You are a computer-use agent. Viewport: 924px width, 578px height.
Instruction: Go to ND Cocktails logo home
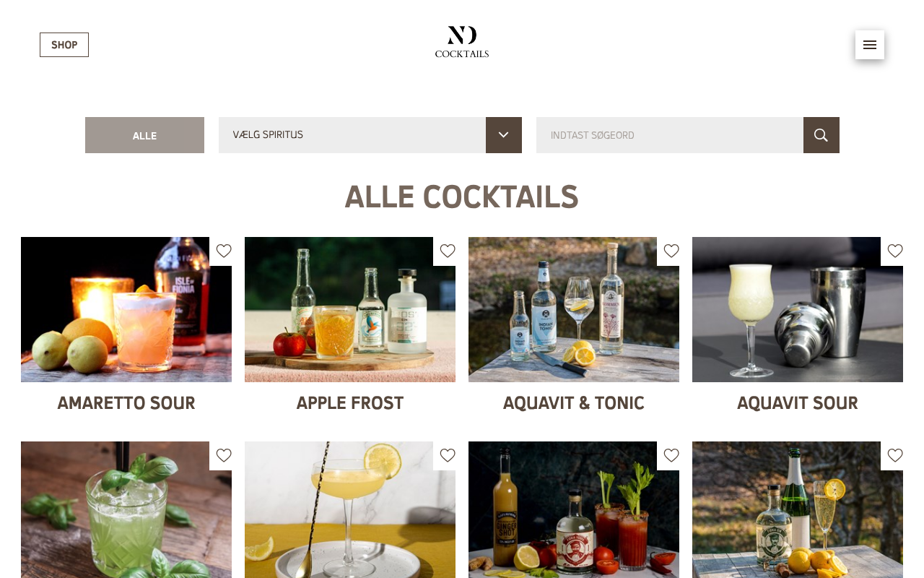(x=462, y=42)
